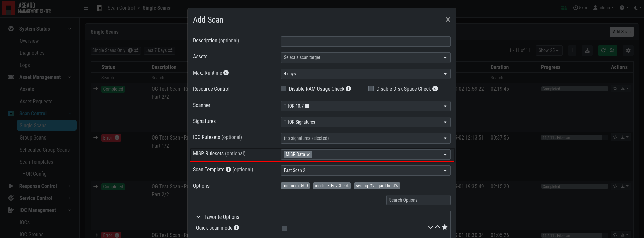
Task: Open the Assets scan target dropdown
Action: coord(366,57)
